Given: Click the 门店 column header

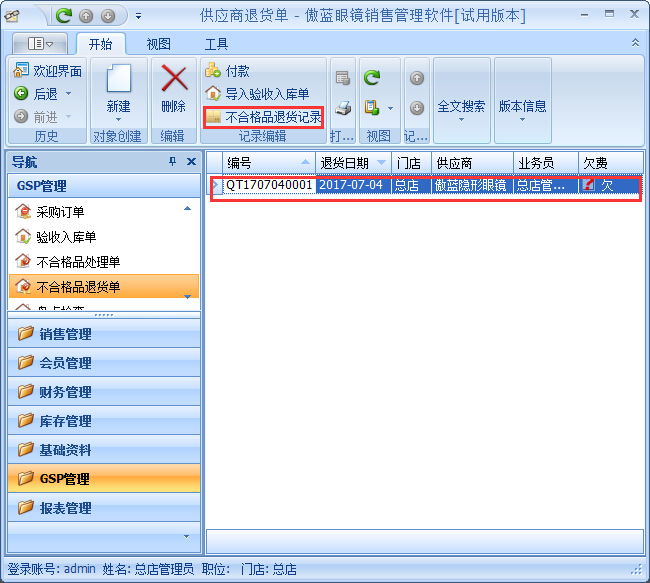Looking at the screenshot, I should [x=411, y=163].
